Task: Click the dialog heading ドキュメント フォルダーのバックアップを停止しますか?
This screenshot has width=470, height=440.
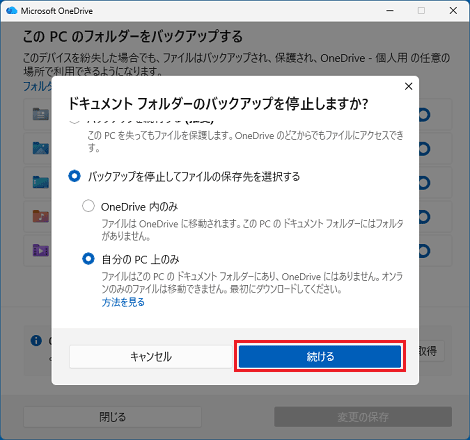Action: pos(218,104)
